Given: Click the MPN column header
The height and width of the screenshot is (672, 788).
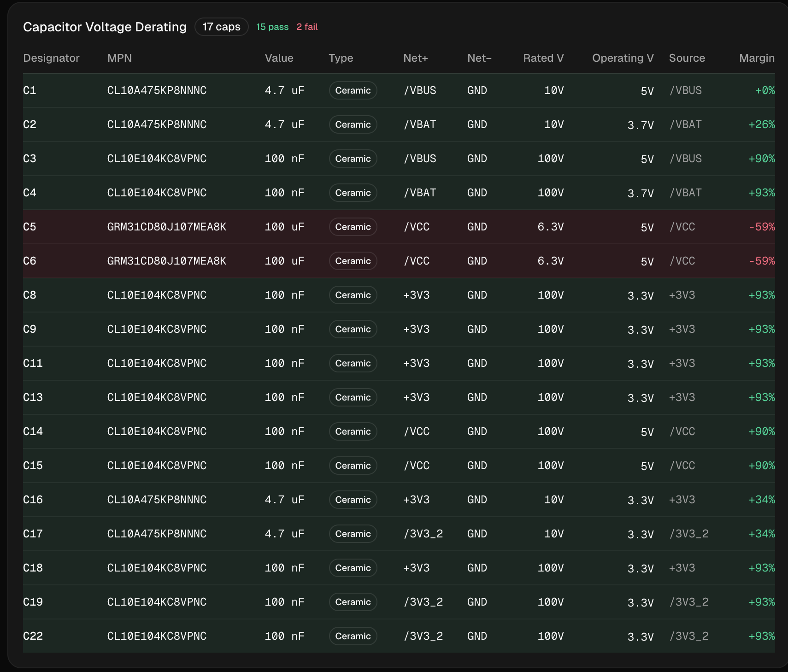Looking at the screenshot, I should (119, 58).
